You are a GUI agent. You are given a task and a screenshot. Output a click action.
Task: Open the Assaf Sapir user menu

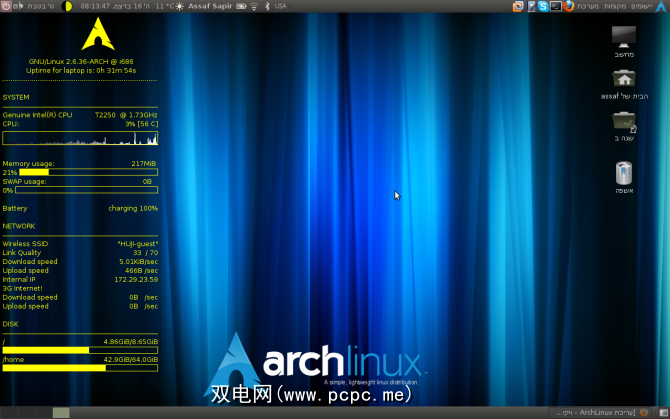click(210, 6)
